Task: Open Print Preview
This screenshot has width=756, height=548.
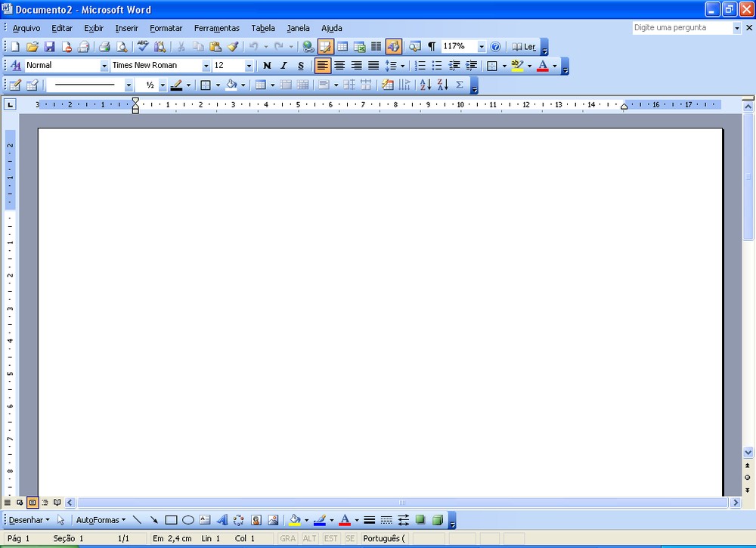Action: pyautogui.click(x=121, y=46)
